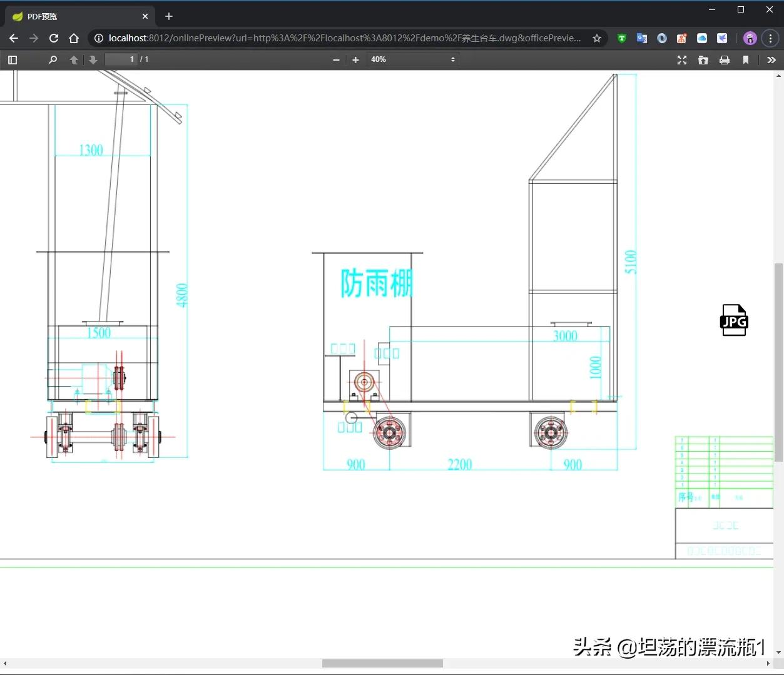
Task: Expand the PDF tools overflow menu
Action: pyautogui.click(x=771, y=59)
